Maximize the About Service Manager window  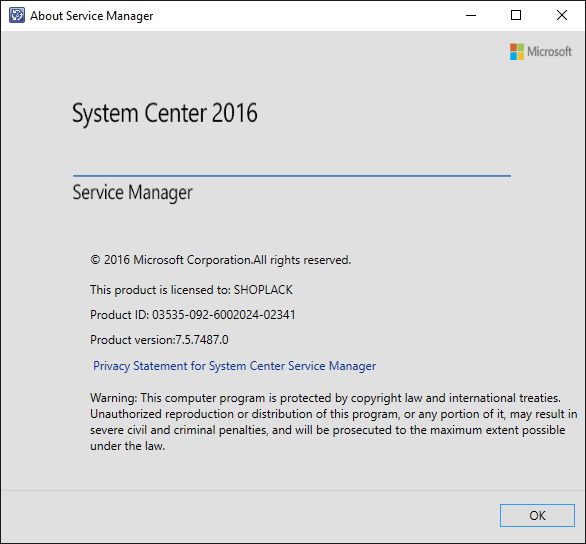pyautogui.click(x=516, y=15)
